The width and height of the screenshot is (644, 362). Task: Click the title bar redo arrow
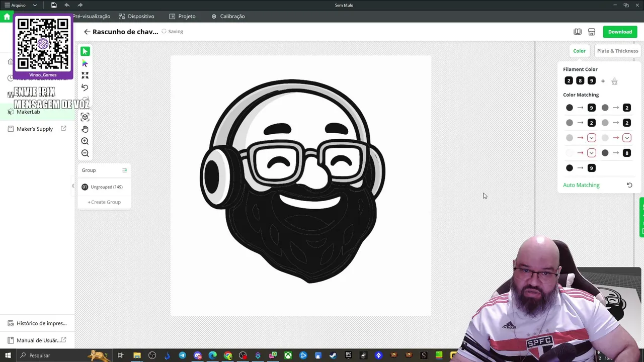(x=80, y=5)
